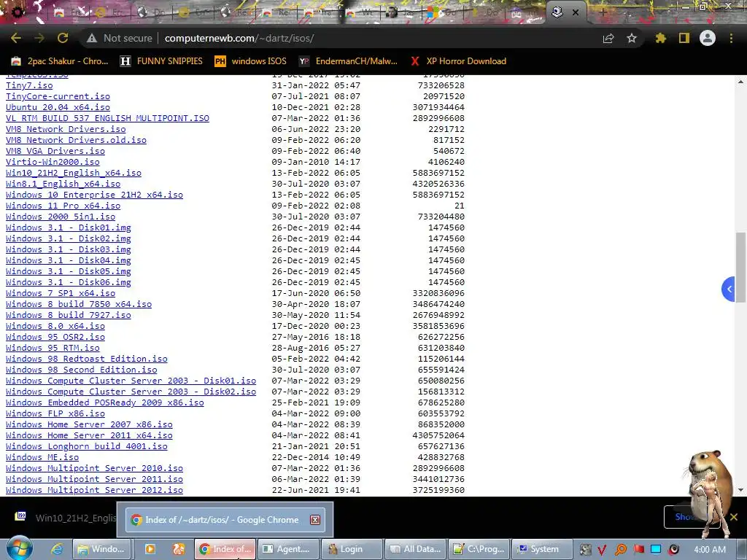Open Chrome's three-dot menu

pos(731,38)
